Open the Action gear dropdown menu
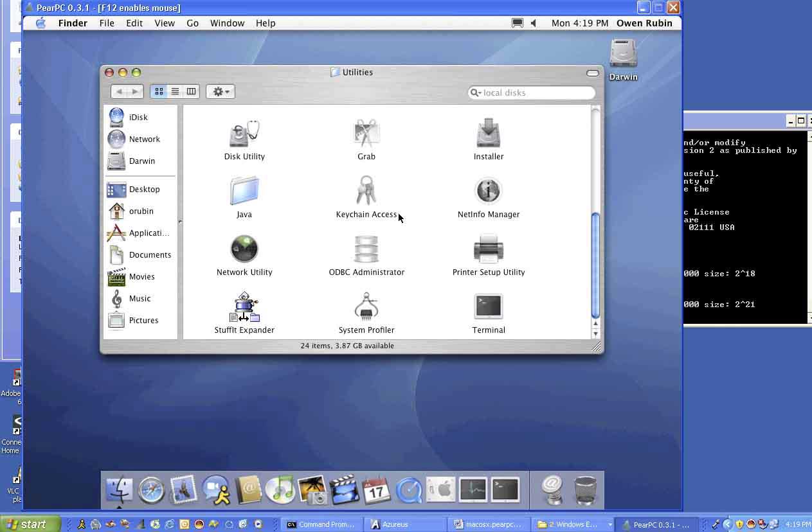The height and width of the screenshot is (532, 812). click(x=221, y=92)
